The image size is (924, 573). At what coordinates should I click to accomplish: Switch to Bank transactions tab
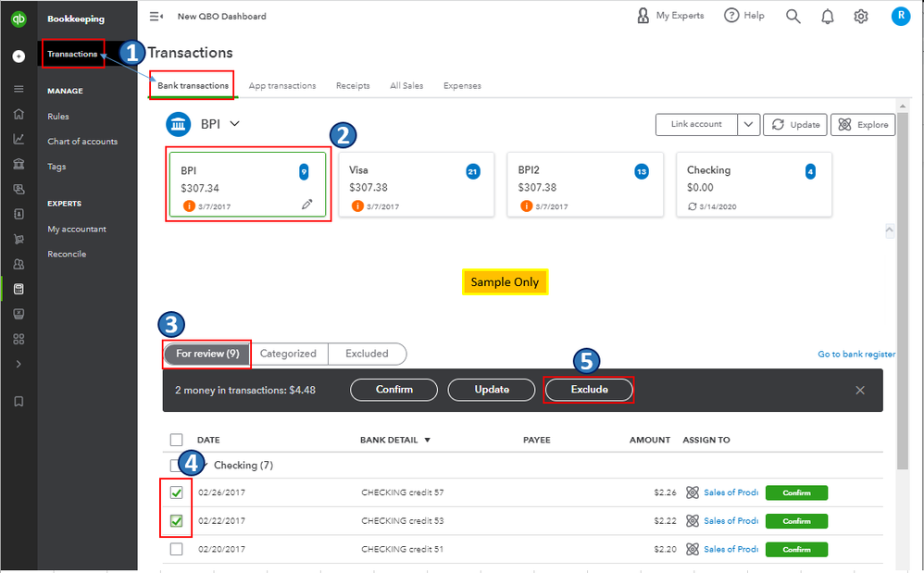coord(193,85)
